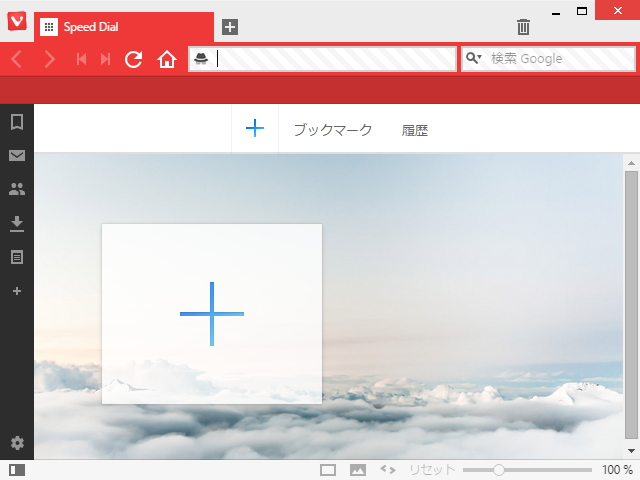Switch to ブックマーク tab
The width and height of the screenshot is (640, 480).
pos(333,130)
